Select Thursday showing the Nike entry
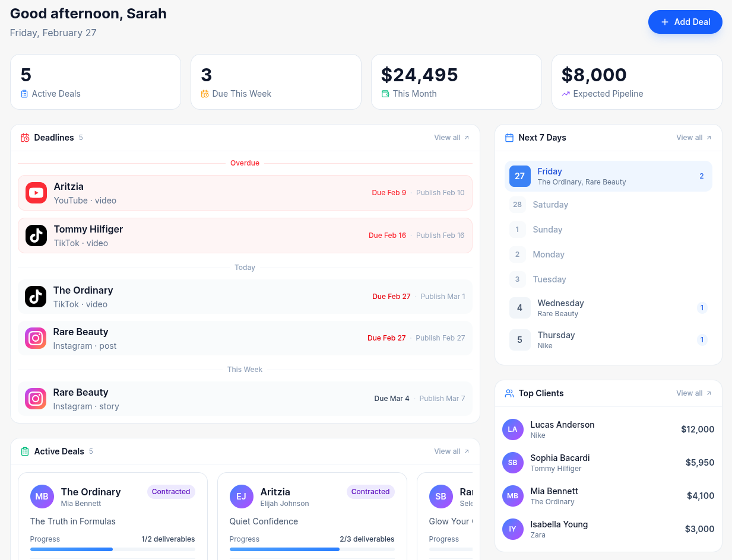Viewport: 732px width, 560px height. (608, 340)
